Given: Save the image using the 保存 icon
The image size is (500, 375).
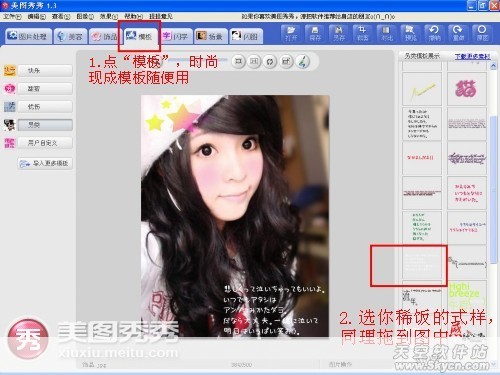Looking at the screenshot, I should pos(315,34).
